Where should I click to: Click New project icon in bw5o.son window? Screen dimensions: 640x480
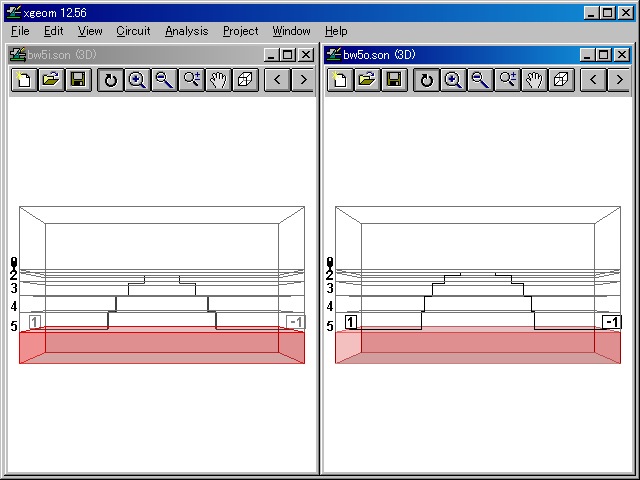[x=340, y=80]
